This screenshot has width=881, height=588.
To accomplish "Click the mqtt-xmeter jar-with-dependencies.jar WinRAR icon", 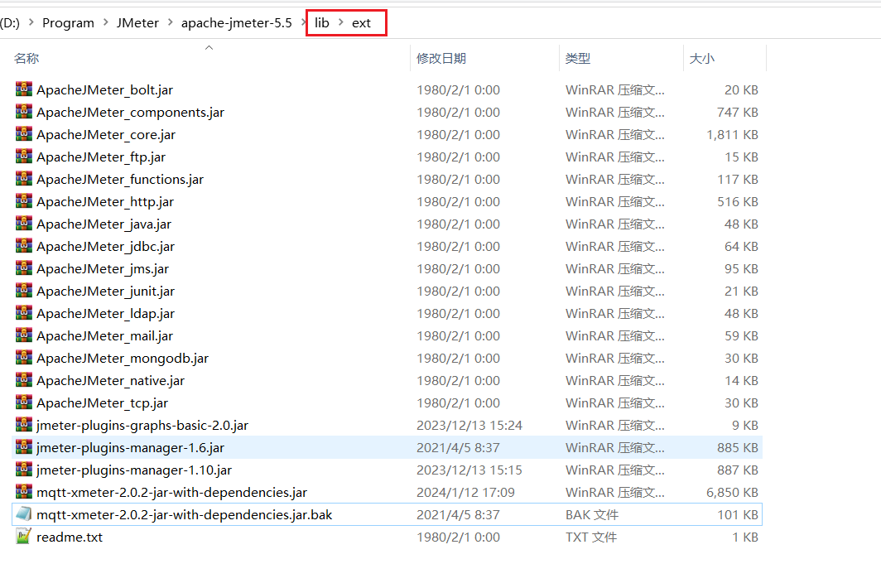I will [23, 492].
